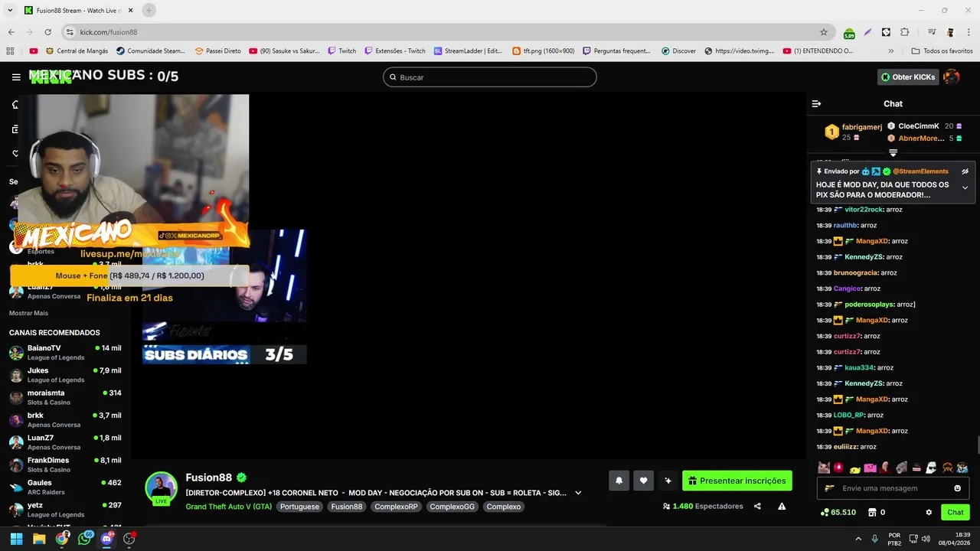Click the Obter KICKs button
Viewport: 980px width, 551px height.
point(908,77)
